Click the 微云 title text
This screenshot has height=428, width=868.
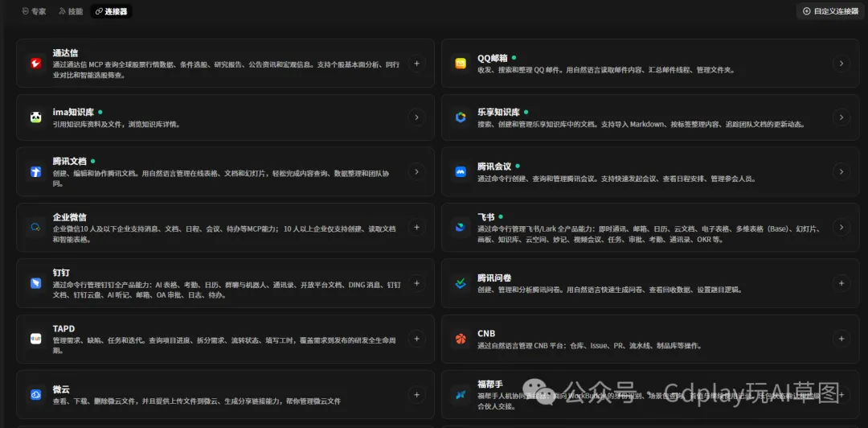pyautogui.click(x=61, y=389)
